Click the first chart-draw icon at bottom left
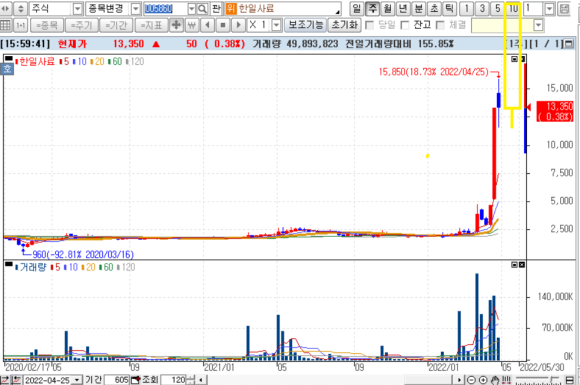 point(5,380)
